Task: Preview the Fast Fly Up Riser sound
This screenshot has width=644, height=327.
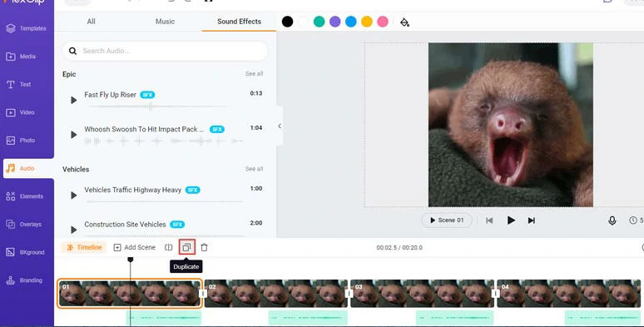Action: tap(74, 100)
